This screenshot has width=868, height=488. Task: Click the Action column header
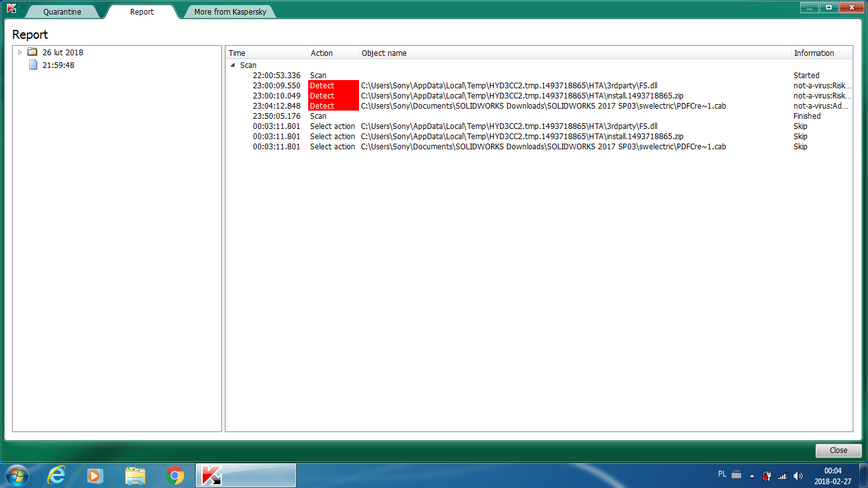tap(334, 53)
